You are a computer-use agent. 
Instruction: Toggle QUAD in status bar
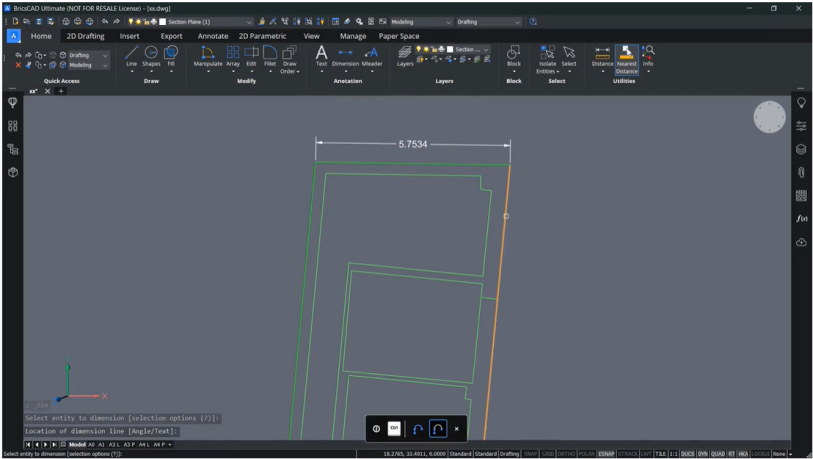point(718,454)
